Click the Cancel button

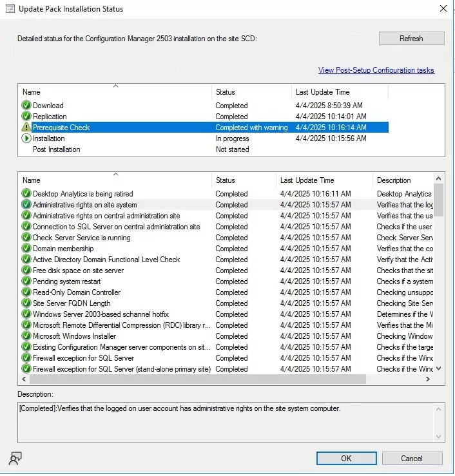[412, 458]
